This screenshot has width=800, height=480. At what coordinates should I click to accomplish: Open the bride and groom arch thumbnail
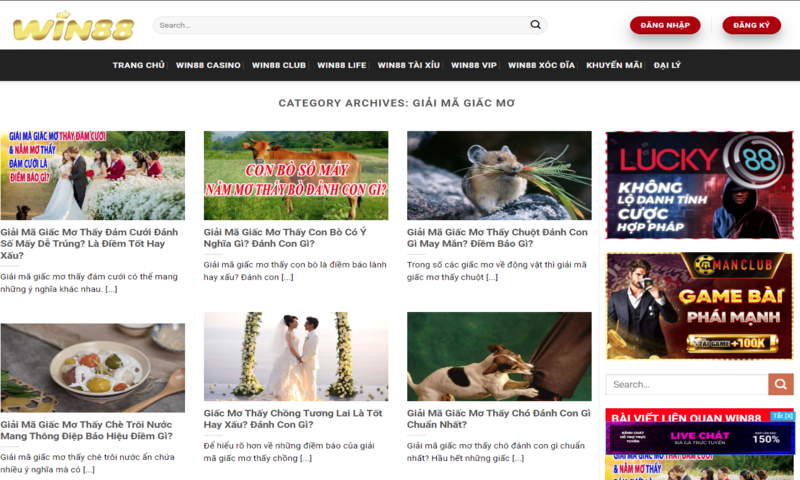point(296,357)
